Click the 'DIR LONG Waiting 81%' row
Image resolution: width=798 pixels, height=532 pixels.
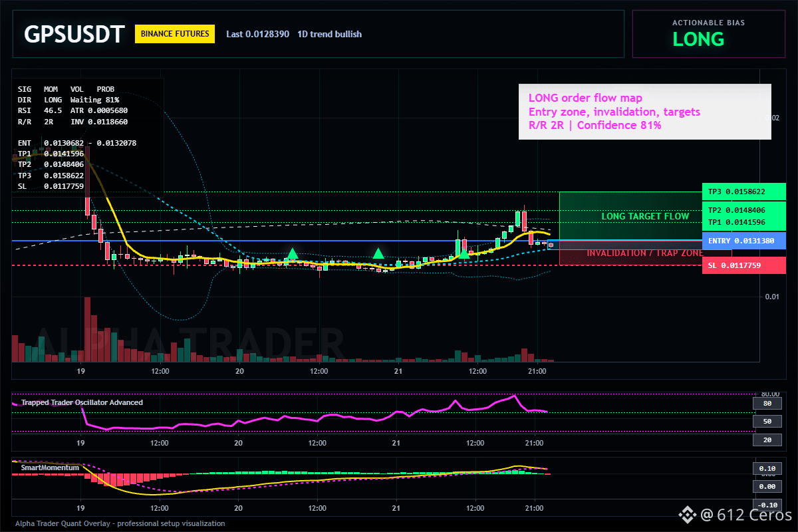[x=68, y=99]
